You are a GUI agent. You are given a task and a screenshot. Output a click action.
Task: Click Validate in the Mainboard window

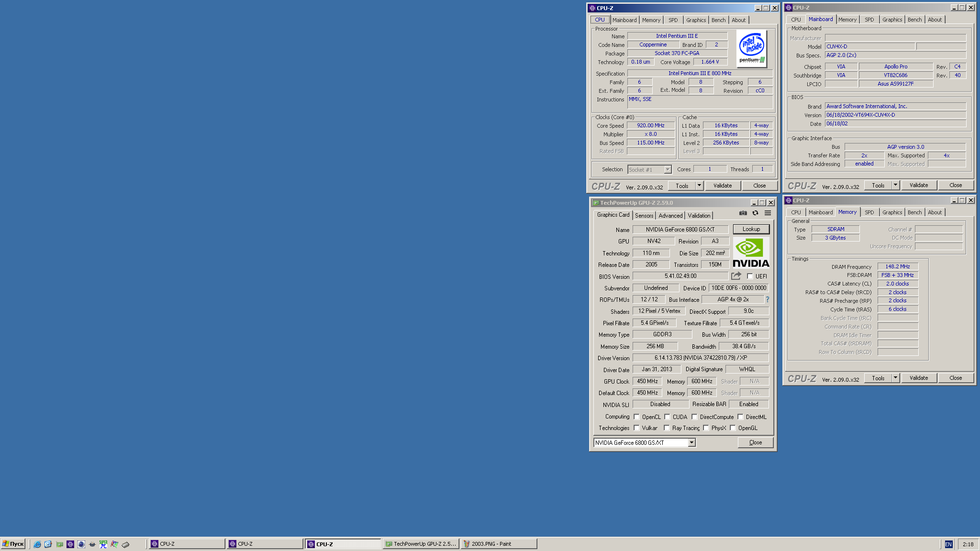tap(919, 185)
